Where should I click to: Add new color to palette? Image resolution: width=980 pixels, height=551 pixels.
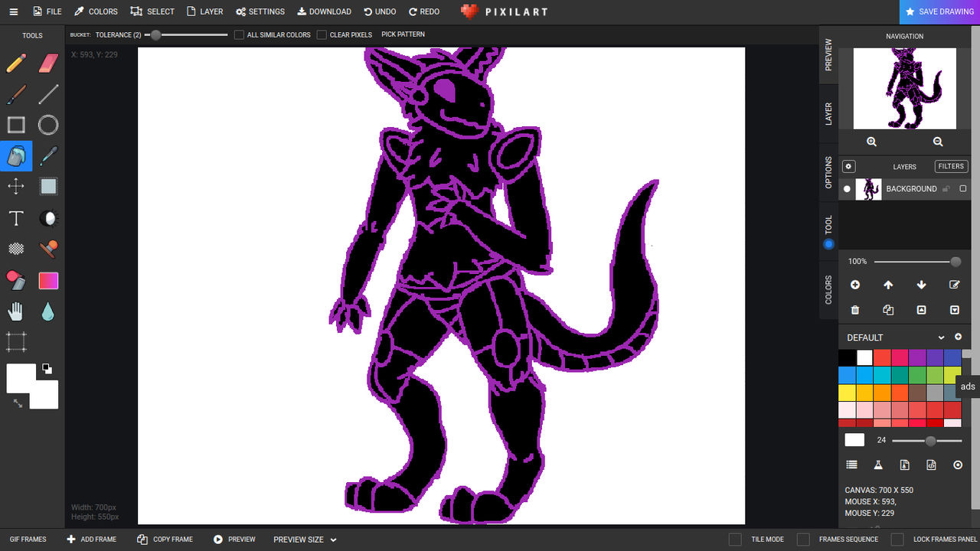coord(958,337)
